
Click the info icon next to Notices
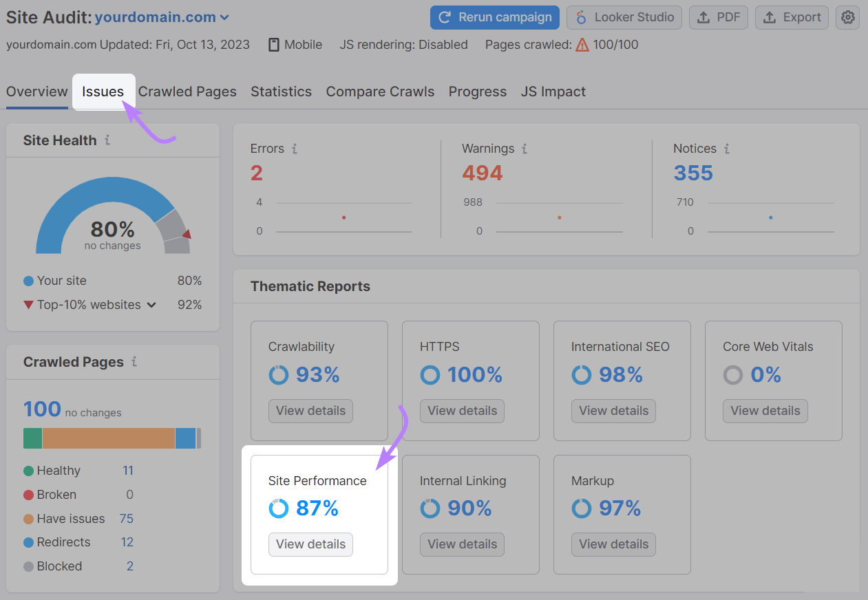click(x=729, y=149)
